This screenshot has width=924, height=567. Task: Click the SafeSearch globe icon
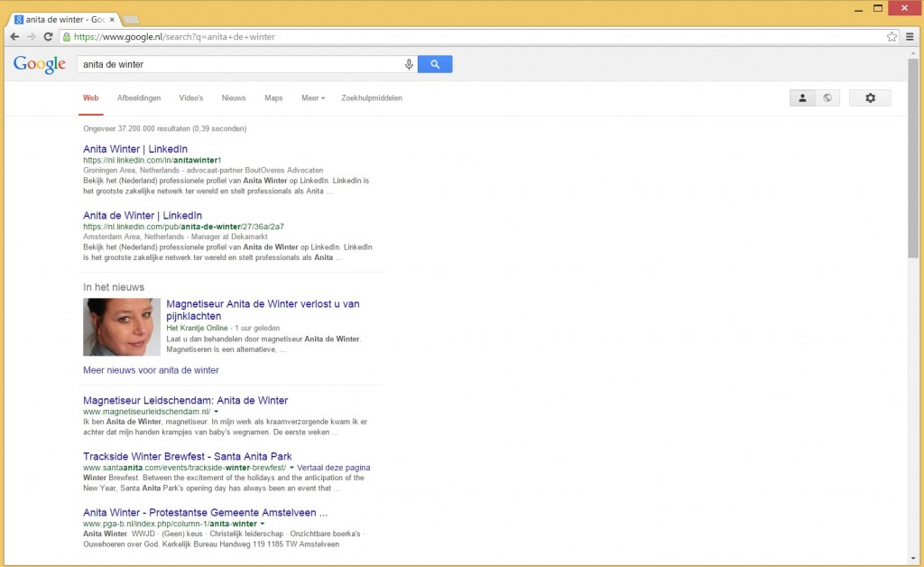(x=827, y=98)
